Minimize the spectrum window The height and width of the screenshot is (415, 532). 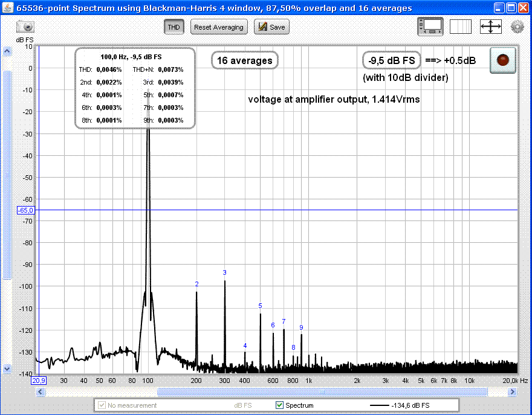[499, 8]
